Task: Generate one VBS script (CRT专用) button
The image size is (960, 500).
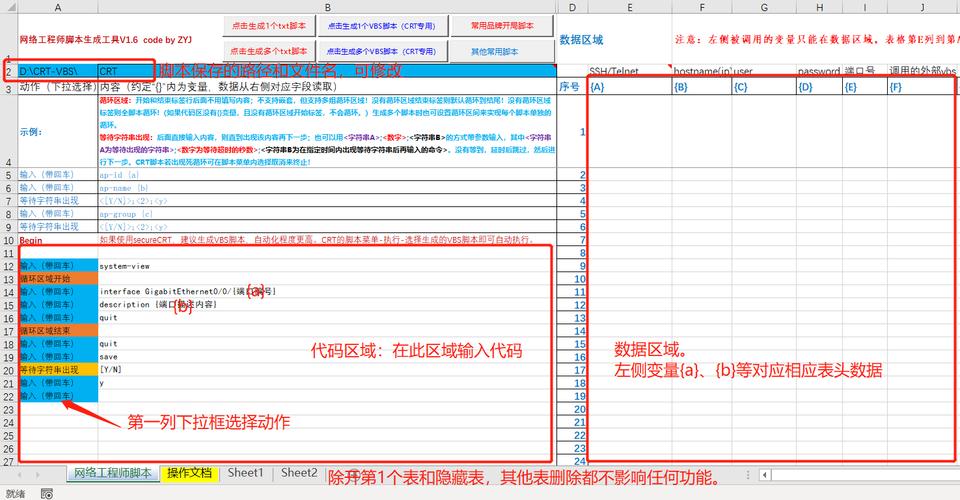Action: coord(382,26)
